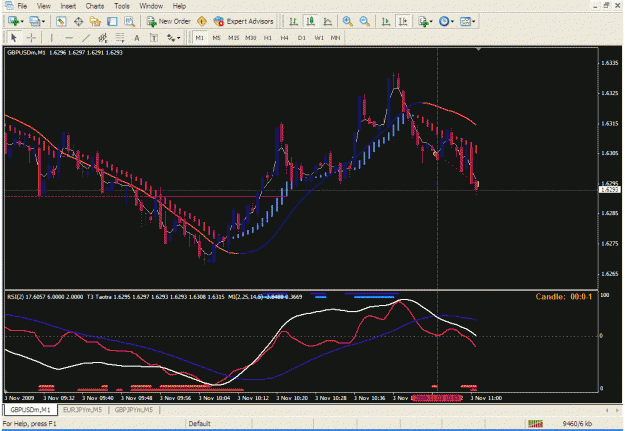
Task: Open the Templates icon
Action: click(x=465, y=22)
